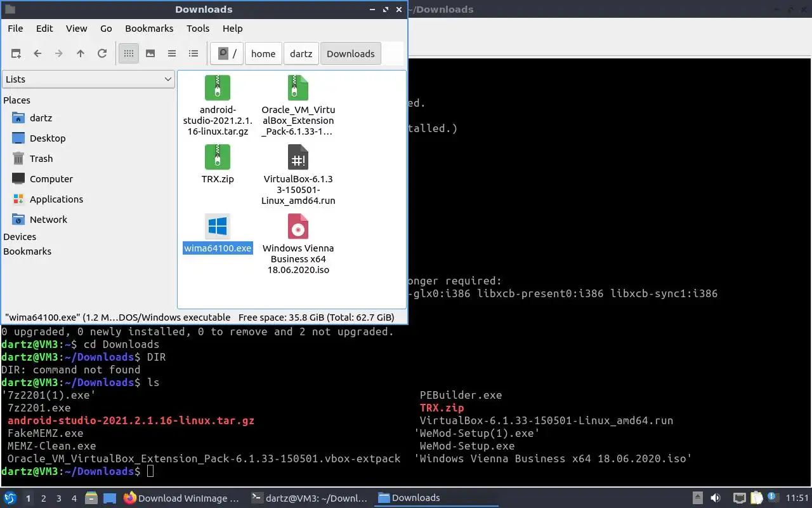The width and height of the screenshot is (812, 508).
Task: Reload the current folder view
Action: coord(102,53)
